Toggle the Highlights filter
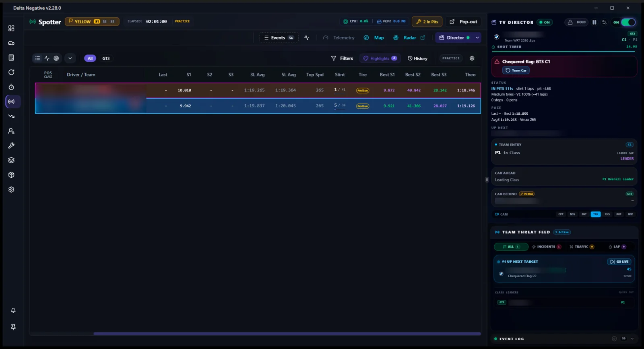Viewport: 644px width, 349px height. tap(380, 58)
